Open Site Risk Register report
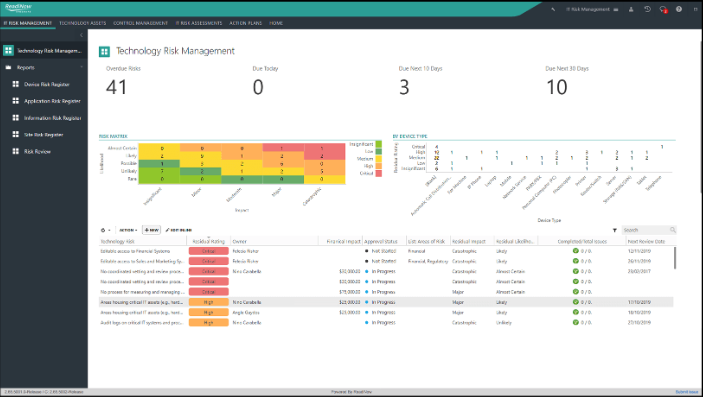This screenshot has width=703, height=397. pyautogui.click(x=43, y=135)
